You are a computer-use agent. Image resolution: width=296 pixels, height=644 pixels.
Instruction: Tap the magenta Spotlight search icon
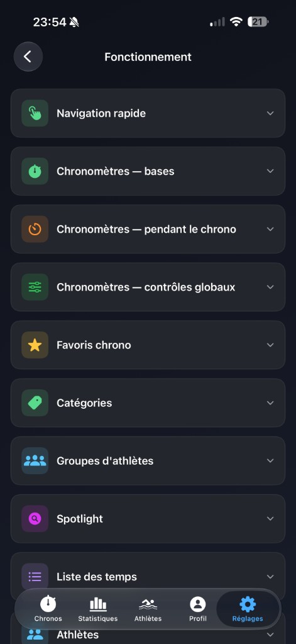click(35, 518)
